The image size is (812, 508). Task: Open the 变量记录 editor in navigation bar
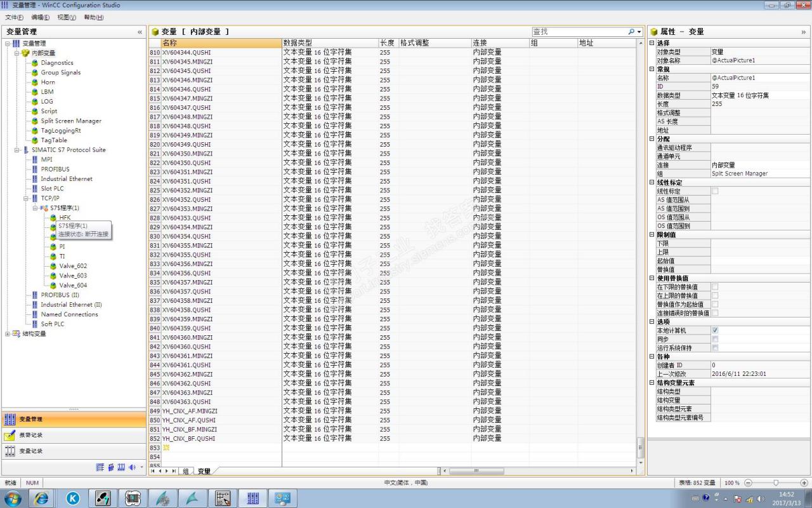[74, 451]
